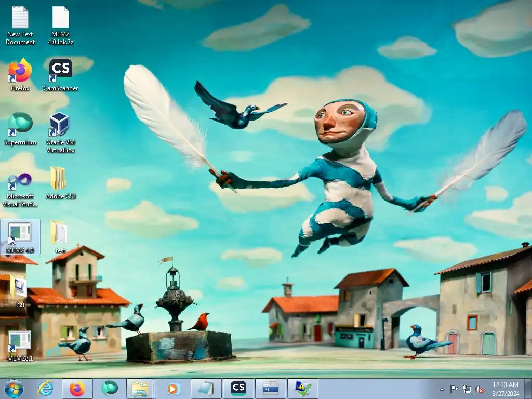Open the Action Center flag icon
This screenshot has height=399, width=532.
click(454, 389)
